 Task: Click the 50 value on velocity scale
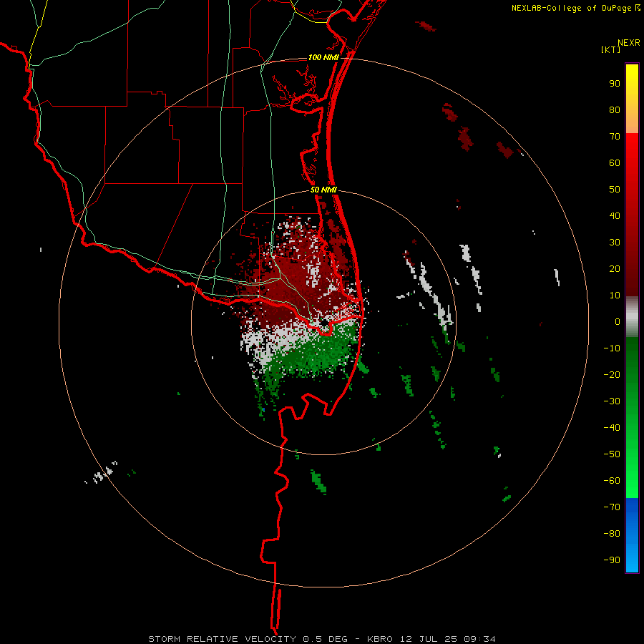point(615,190)
